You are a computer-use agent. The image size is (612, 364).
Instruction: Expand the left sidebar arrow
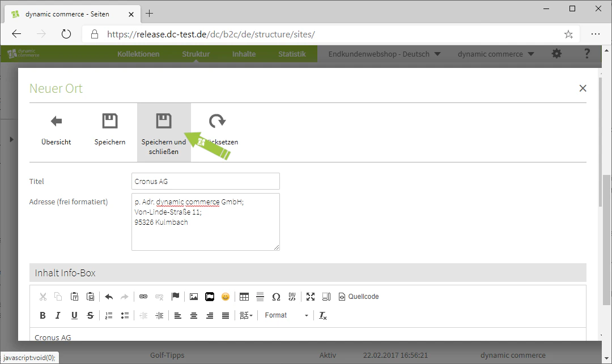click(11, 139)
